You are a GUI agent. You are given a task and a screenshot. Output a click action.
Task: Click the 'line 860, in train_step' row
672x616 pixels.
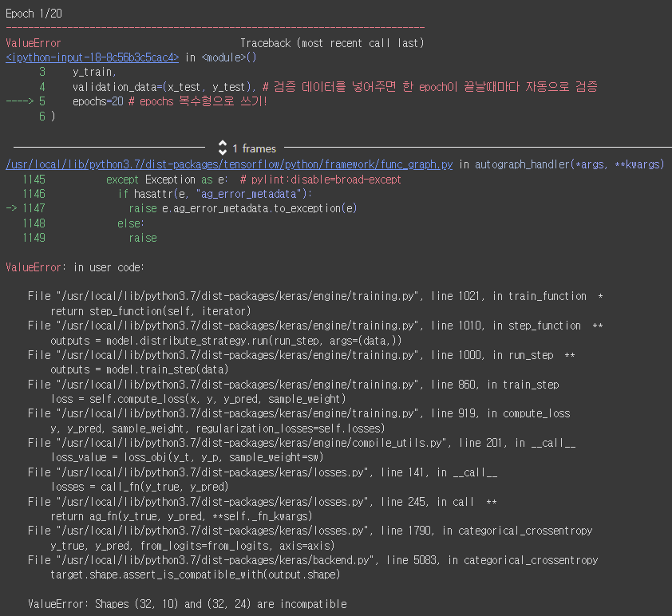pyautogui.click(x=294, y=385)
